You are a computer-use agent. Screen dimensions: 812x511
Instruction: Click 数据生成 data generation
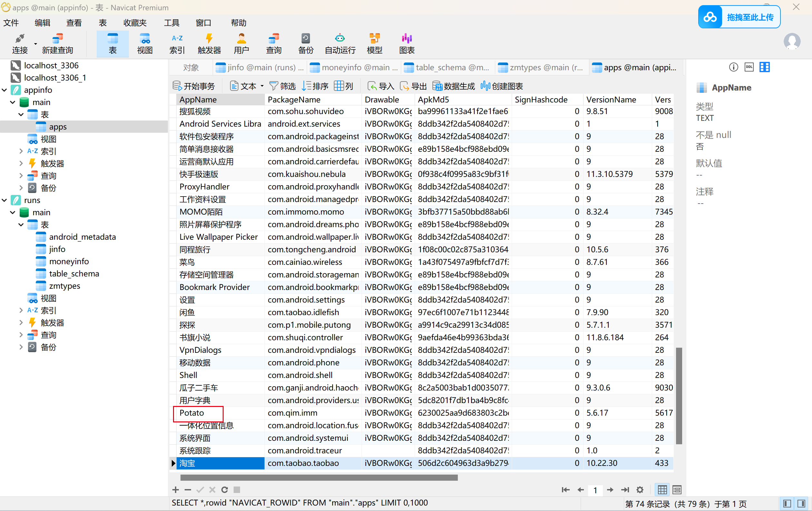tap(454, 86)
